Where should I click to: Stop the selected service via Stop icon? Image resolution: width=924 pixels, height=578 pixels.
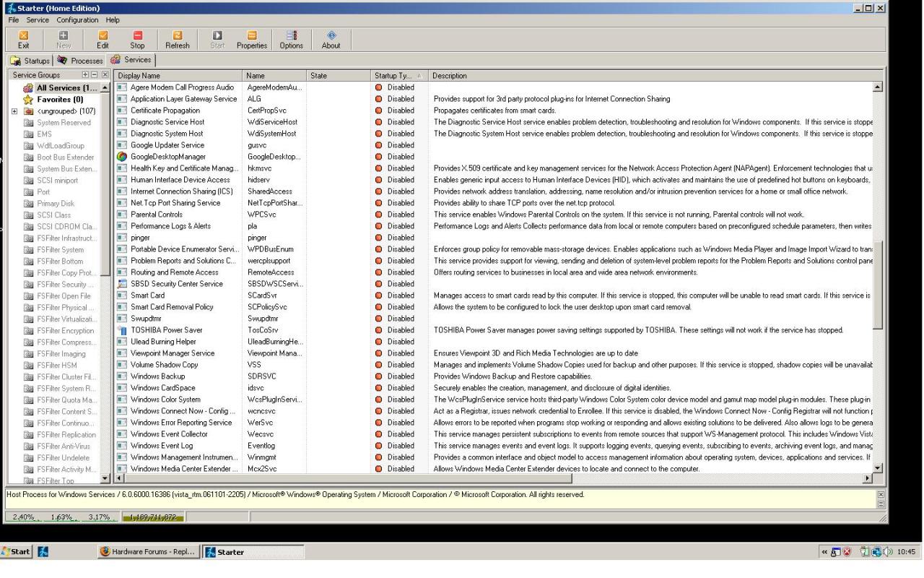coord(137,40)
